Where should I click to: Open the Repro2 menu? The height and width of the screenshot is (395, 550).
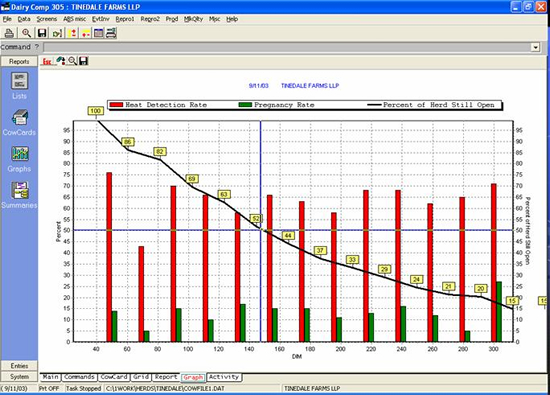(x=150, y=19)
